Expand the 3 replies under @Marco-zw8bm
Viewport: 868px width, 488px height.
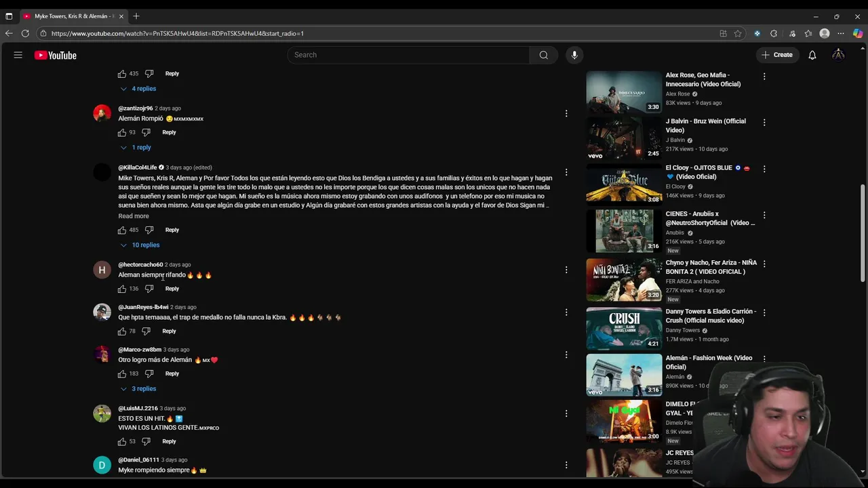click(x=138, y=388)
